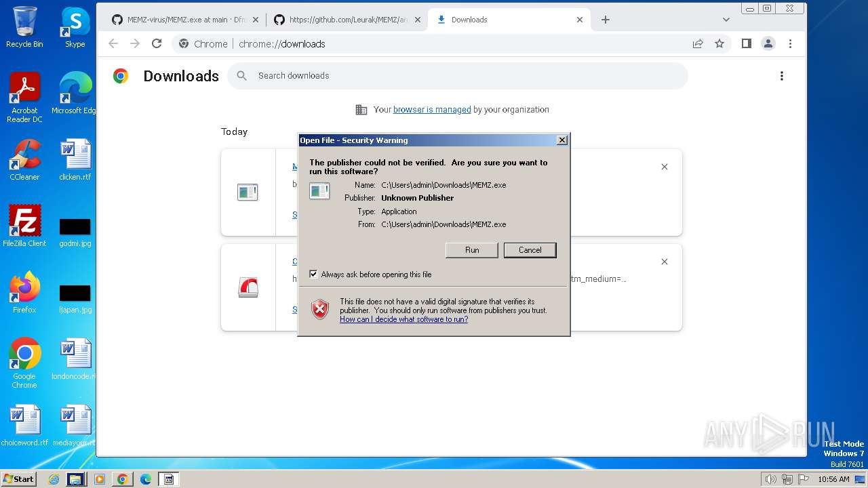This screenshot has width=868, height=488.
Task: Open the Action Center flag icon
Action: pyautogui.click(x=803, y=479)
